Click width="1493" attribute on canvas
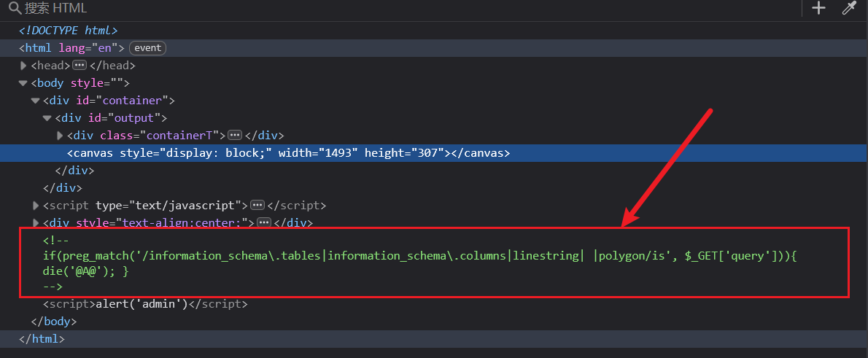Viewport: 868px width, 358px height. pyautogui.click(x=318, y=153)
